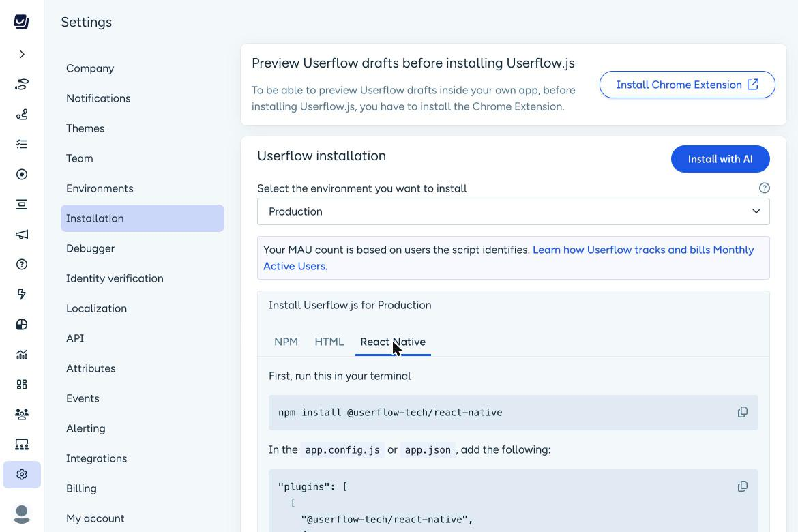This screenshot has width=798, height=532.
Task: Copy the npm install command
Action: pos(743,412)
